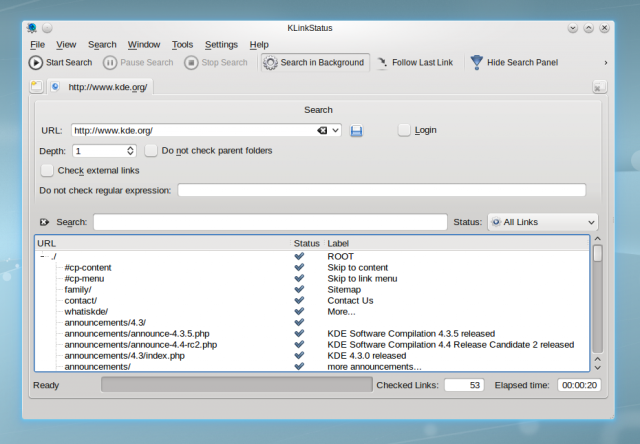Click the Stop Search toolbar icon
Viewport: 640px width, 444px height.
[191, 63]
